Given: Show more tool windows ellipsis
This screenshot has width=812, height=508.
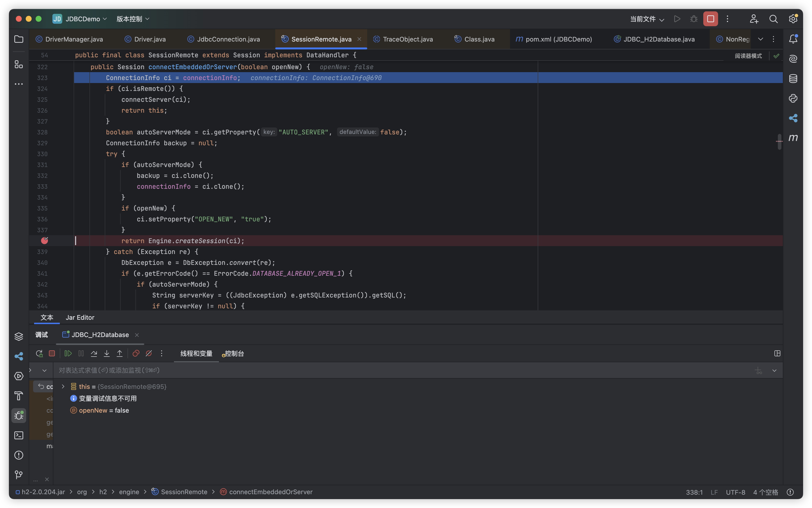Looking at the screenshot, I should [x=19, y=84].
